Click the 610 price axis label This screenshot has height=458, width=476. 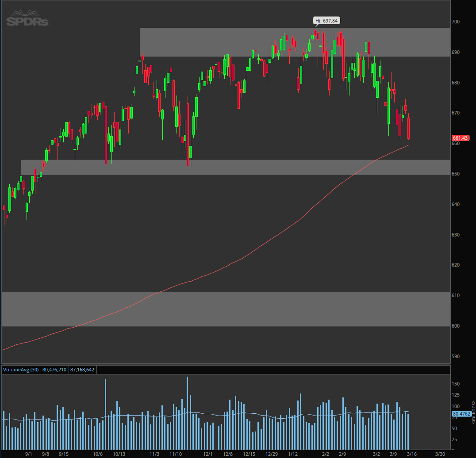[x=456, y=295]
